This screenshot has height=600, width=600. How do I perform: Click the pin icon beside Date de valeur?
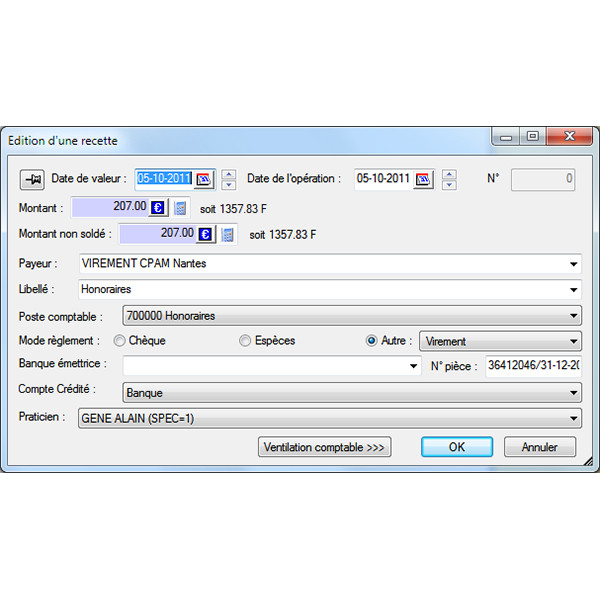pos(32,180)
